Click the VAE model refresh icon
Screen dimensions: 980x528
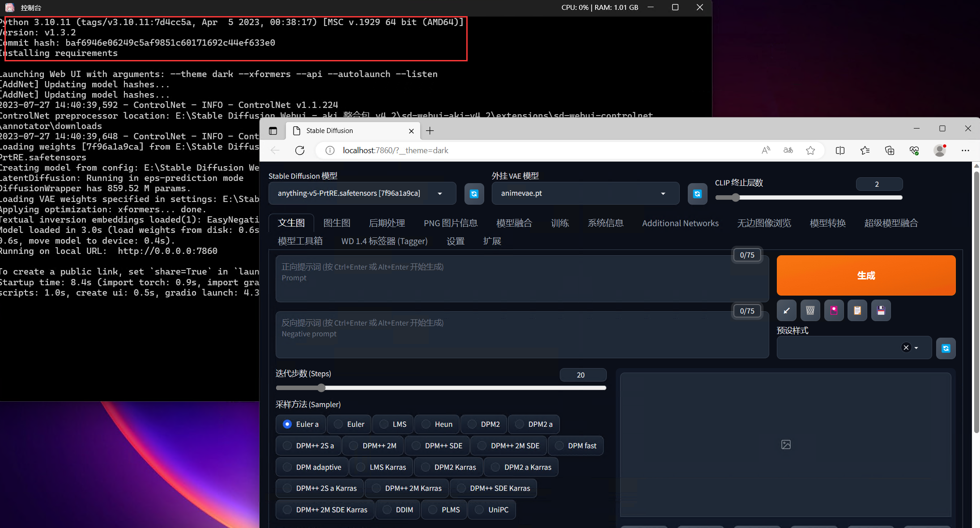click(x=698, y=193)
